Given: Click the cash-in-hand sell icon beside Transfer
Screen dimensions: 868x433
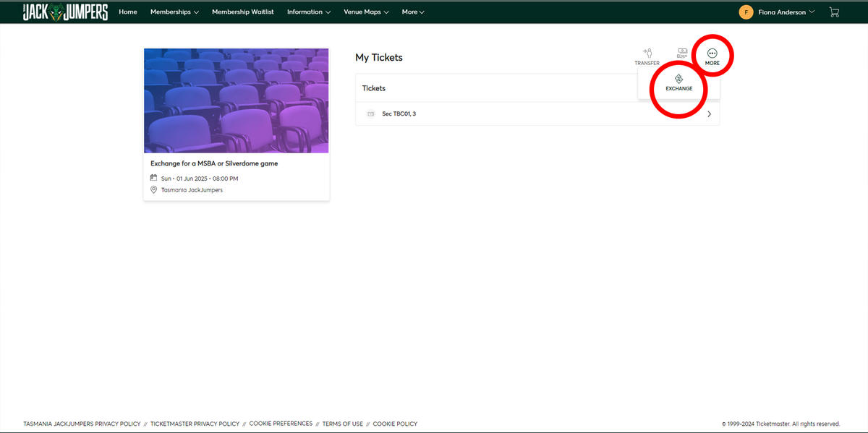Looking at the screenshot, I should (x=682, y=53).
